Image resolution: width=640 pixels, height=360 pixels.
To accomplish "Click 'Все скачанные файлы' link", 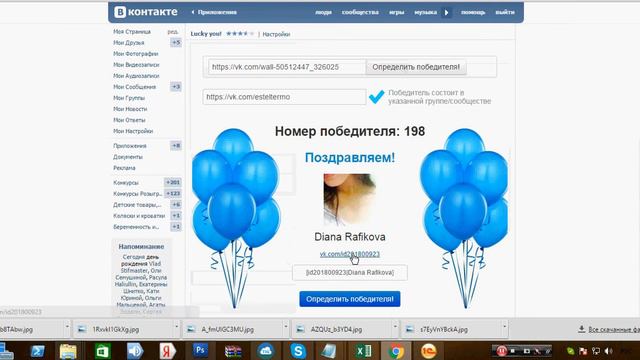I will (x=614, y=329).
